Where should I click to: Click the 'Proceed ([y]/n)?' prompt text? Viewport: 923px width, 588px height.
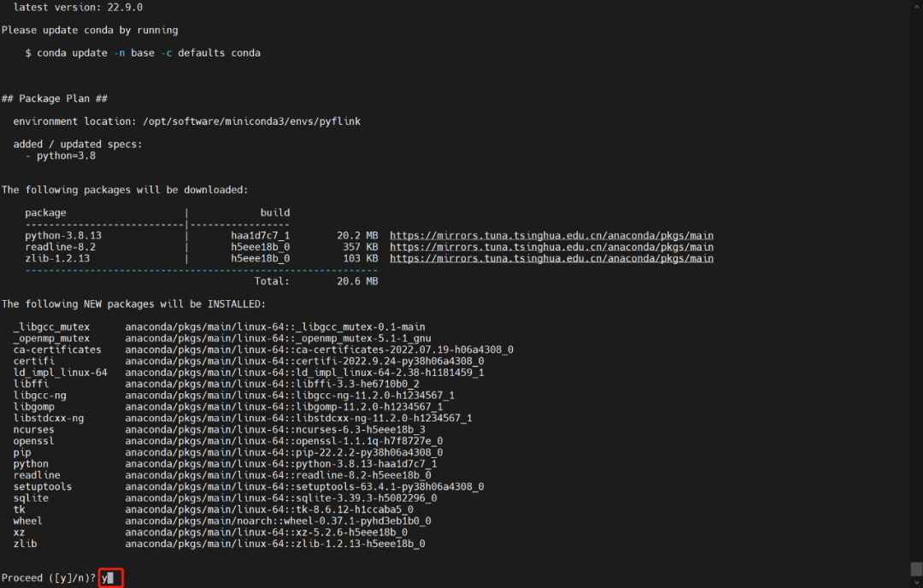coord(48,578)
